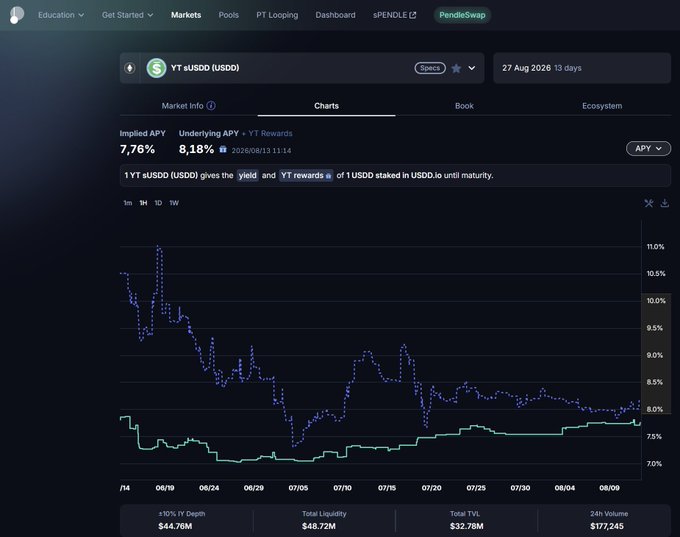The image size is (680, 537).
Task: Click the Total Liquidity $48.72M stat
Action: pos(324,520)
